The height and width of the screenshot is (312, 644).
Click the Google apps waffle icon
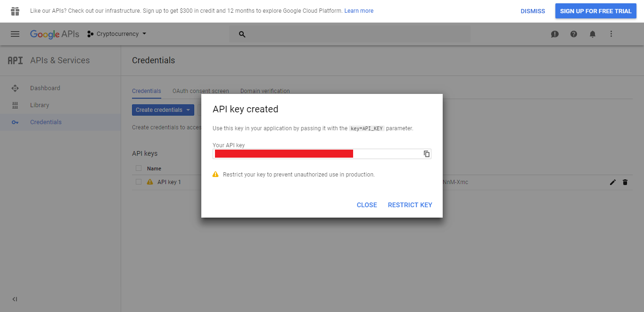click(x=16, y=10)
